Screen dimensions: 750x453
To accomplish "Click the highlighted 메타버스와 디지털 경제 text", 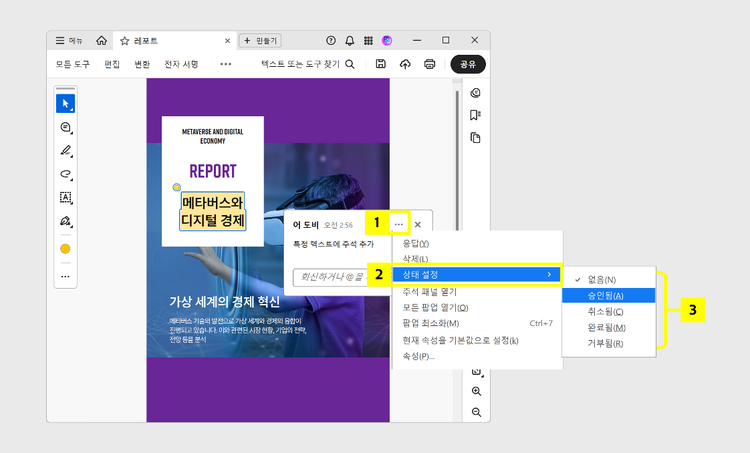I will click(213, 211).
